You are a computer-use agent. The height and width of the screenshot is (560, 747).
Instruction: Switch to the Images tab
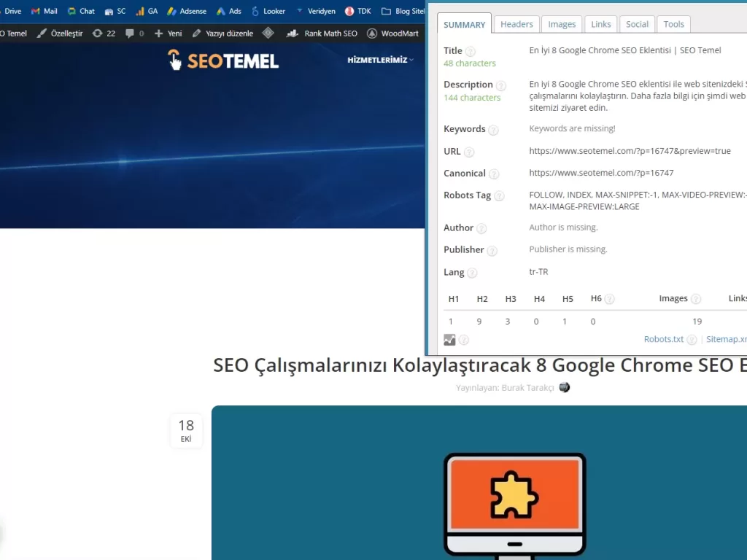[x=562, y=24]
